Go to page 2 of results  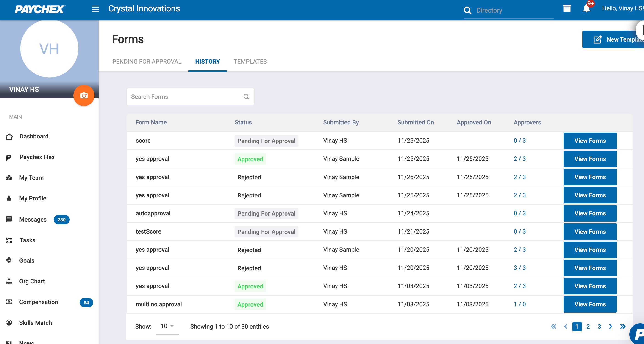click(x=588, y=327)
